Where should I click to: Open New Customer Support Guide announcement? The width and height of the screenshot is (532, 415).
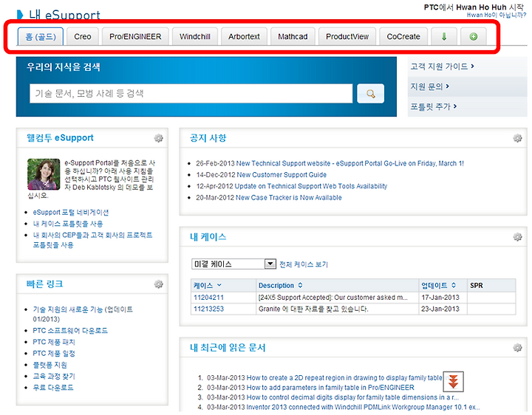point(282,174)
